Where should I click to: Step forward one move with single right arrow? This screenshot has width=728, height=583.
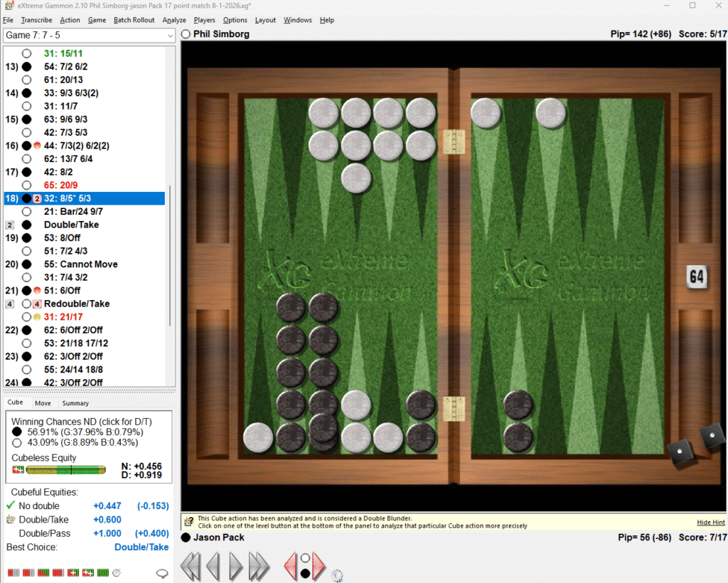(x=236, y=566)
